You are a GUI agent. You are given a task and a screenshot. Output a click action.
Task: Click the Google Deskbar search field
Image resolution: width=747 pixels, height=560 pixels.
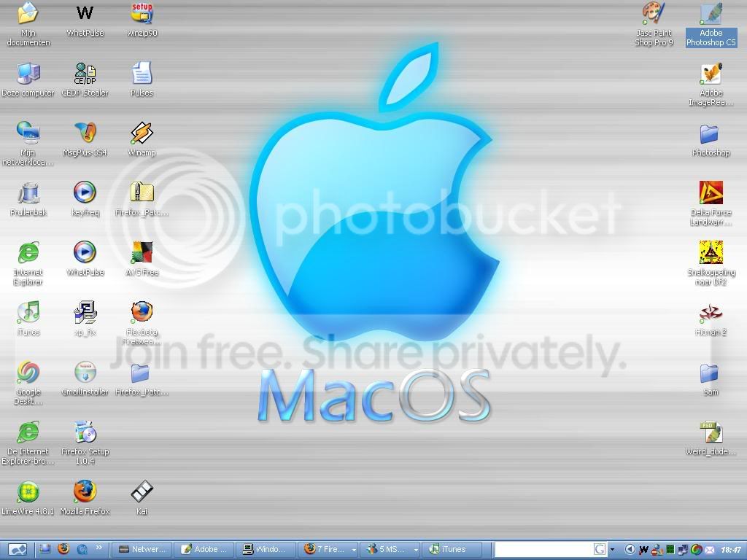pos(544,550)
